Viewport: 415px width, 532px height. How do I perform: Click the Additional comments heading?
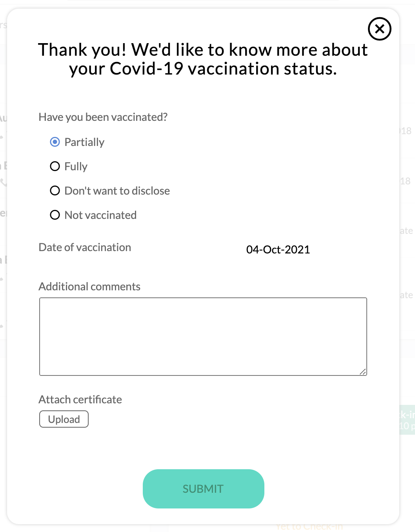click(x=89, y=286)
